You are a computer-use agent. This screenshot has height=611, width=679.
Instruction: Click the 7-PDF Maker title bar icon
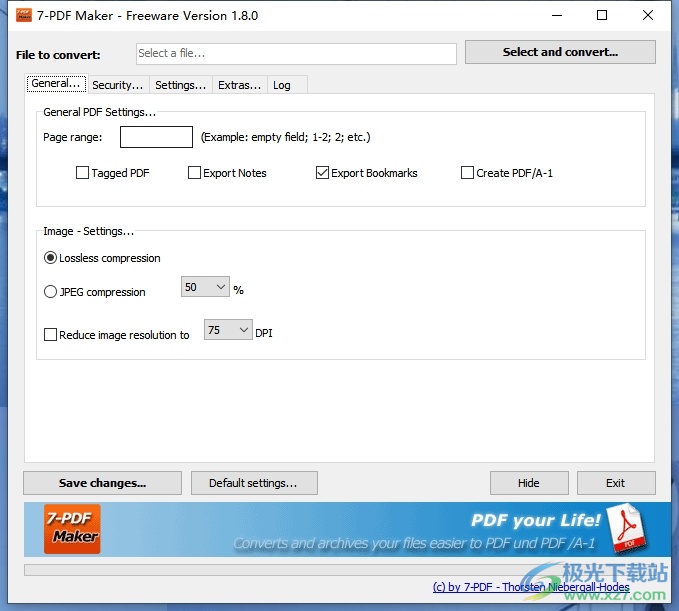[24, 15]
